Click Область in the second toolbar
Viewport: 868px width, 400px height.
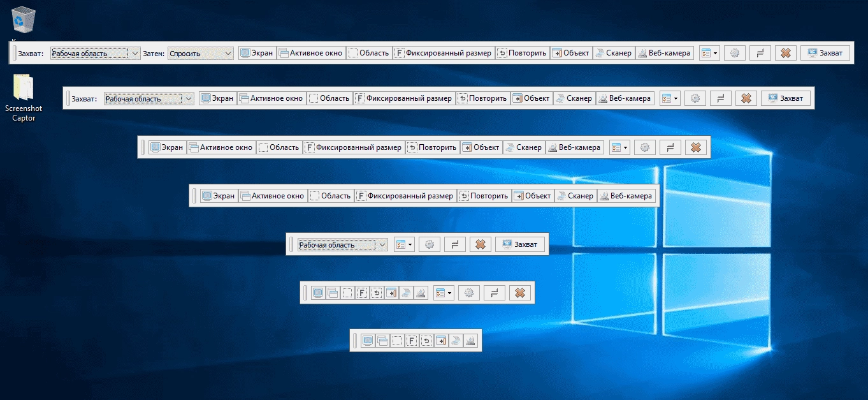[329, 98]
